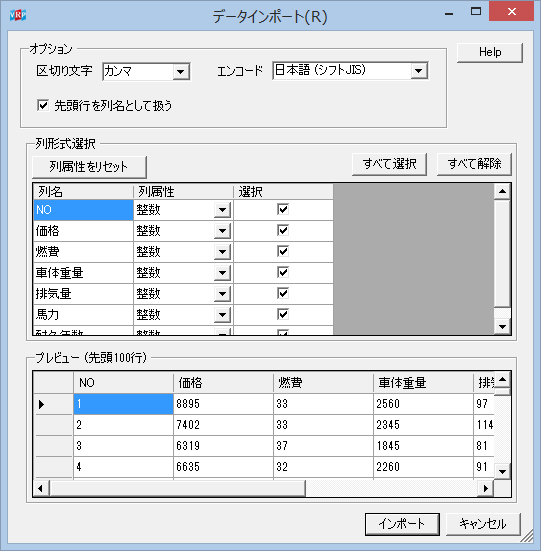Uncheck 選択 checkbox for NO row
The height and width of the screenshot is (551, 541).
[x=283, y=209]
